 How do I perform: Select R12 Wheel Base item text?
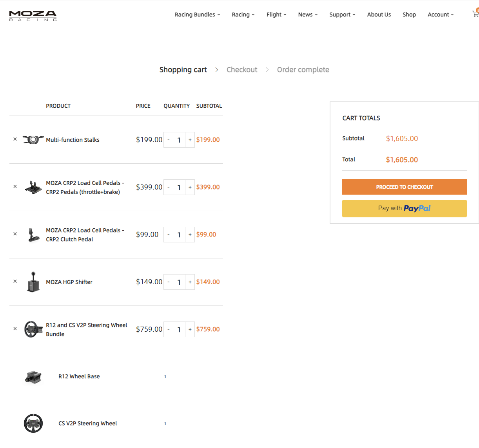(79, 376)
